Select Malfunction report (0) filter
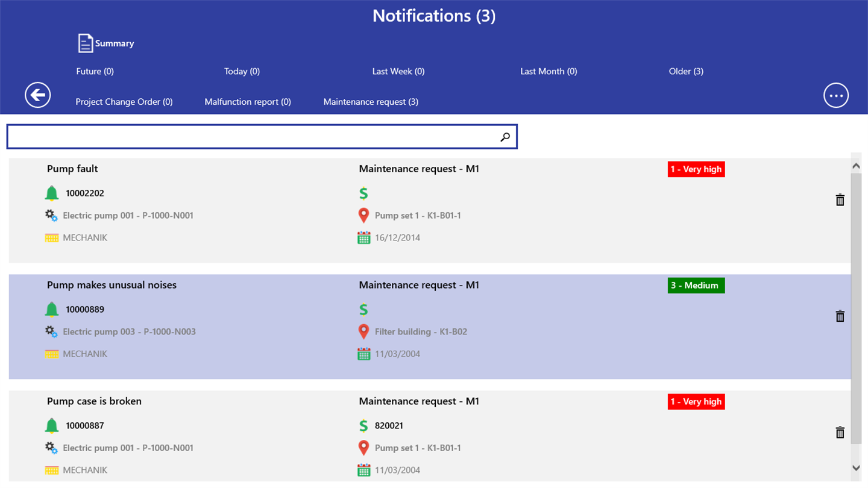Viewport: 868px width, 488px height. tap(248, 102)
